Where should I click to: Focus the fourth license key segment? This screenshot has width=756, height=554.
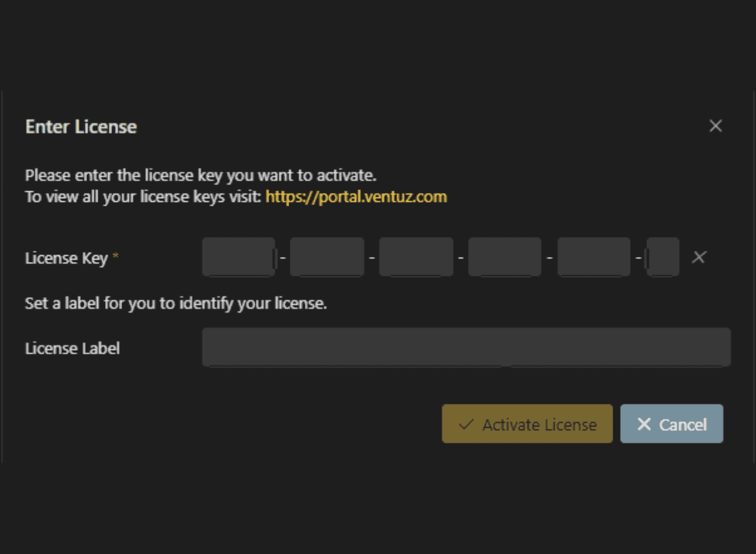(504, 257)
